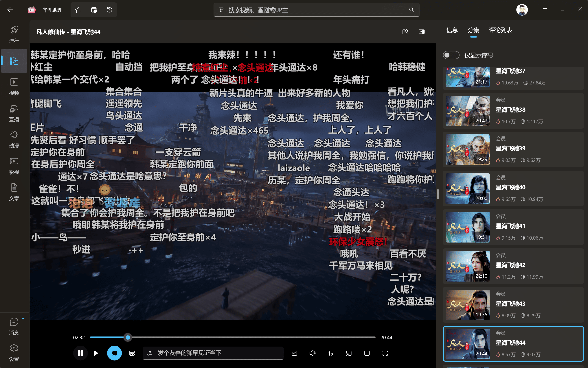Open viewing history clock icon
Image resolution: width=588 pixels, height=368 pixels.
click(x=109, y=10)
